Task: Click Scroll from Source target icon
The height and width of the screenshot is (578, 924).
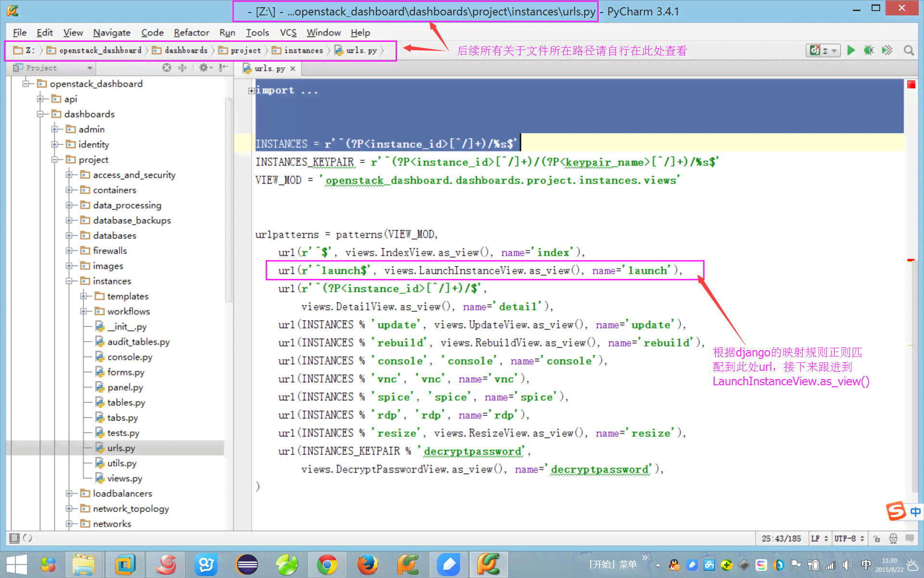Action: click(167, 68)
